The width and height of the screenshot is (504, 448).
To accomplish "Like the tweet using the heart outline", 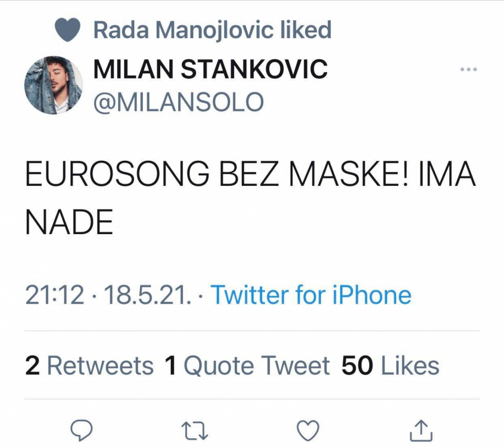I will tap(306, 430).
